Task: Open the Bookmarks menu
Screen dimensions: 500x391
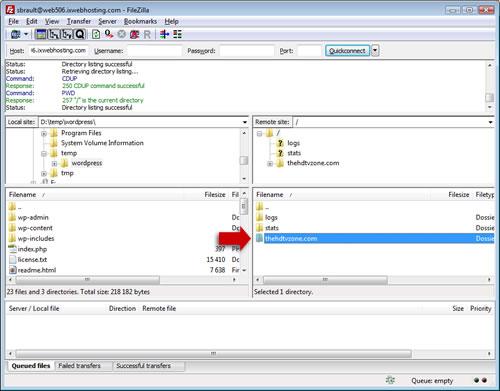Action: click(140, 21)
